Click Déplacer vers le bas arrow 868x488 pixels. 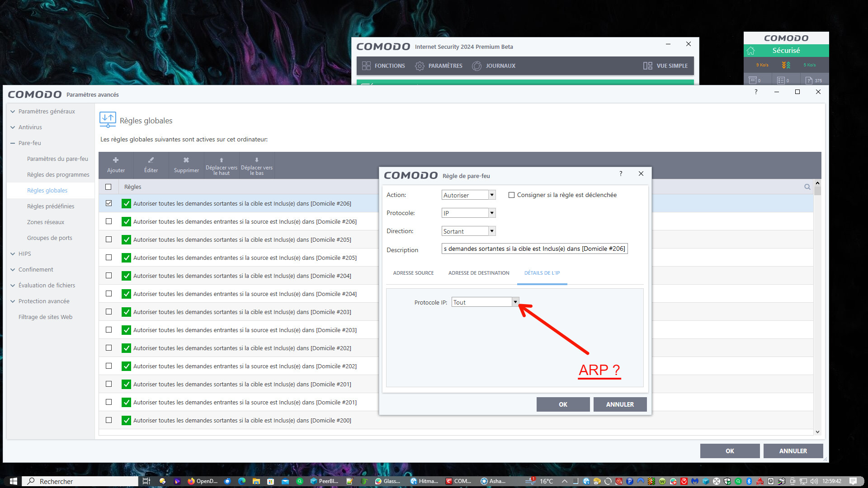tap(257, 160)
